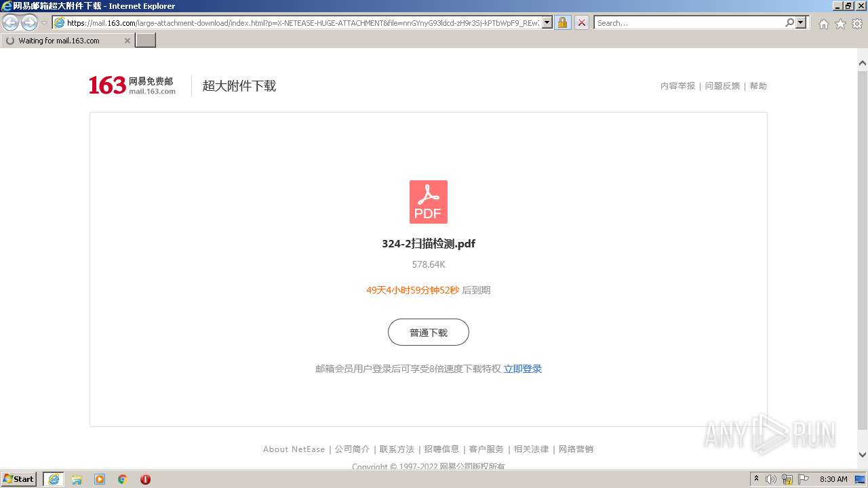Viewport: 868px width, 488px height.
Task: Close the mail.163.com tab
Action: coord(127,41)
